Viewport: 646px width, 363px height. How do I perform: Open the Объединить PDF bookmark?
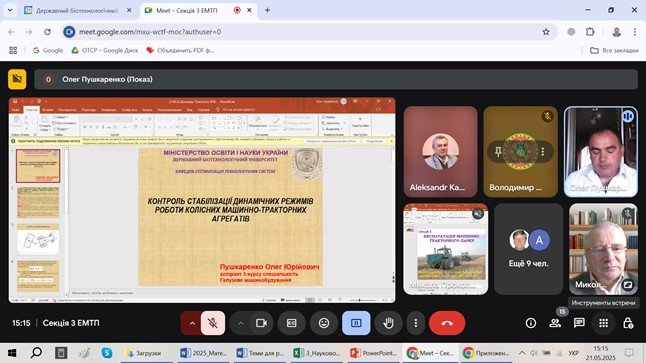coord(180,50)
